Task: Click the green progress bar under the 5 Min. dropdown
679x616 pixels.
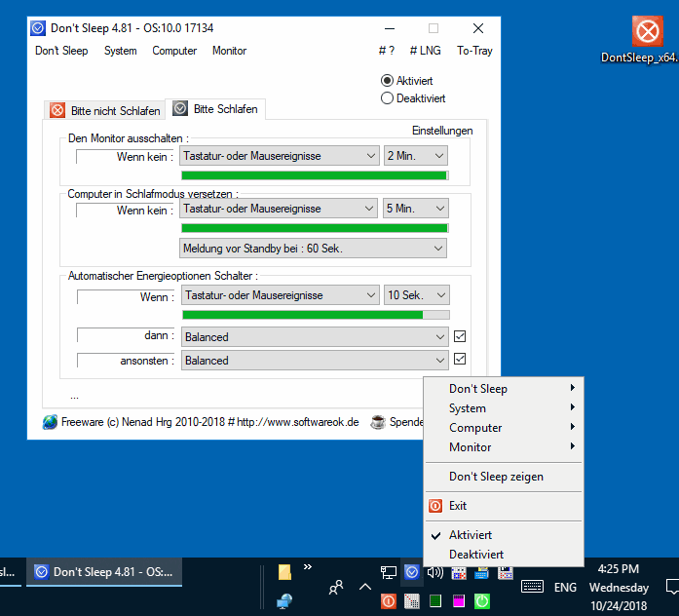Action: coord(315,228)
